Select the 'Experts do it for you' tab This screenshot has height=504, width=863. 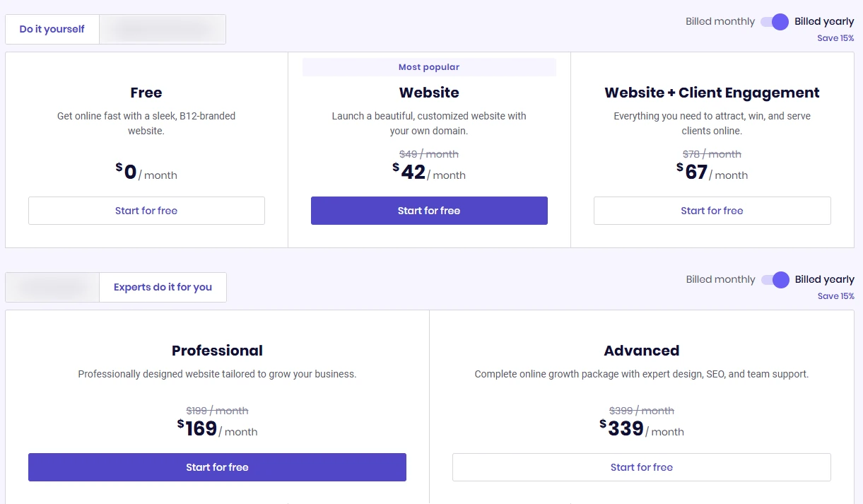(163, 287)
